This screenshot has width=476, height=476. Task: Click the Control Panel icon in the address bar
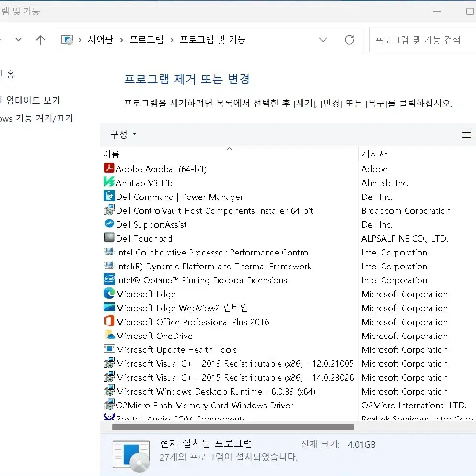coord(67,40)
